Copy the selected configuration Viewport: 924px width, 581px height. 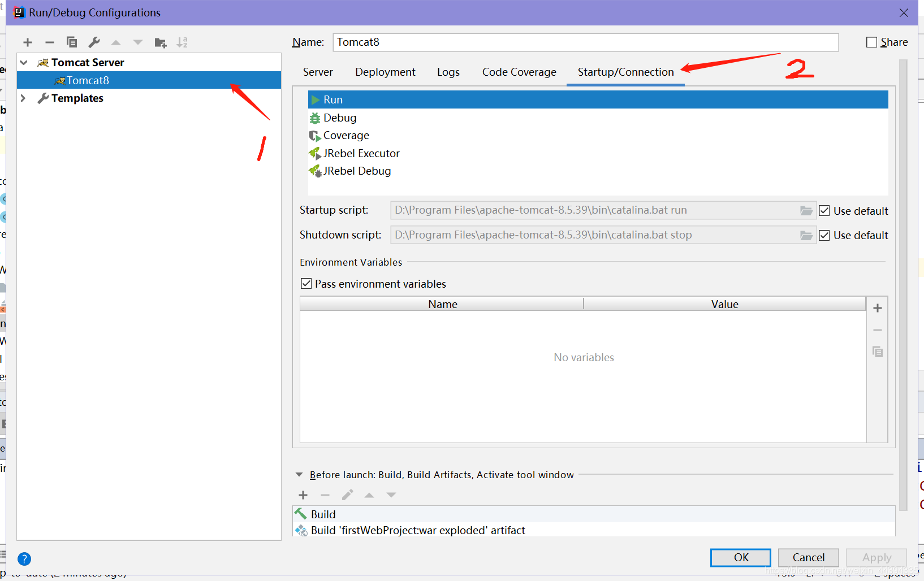point(72,42)
